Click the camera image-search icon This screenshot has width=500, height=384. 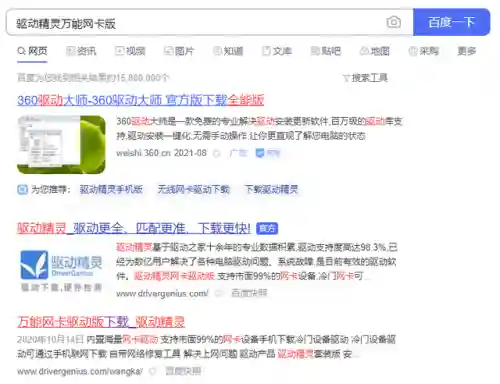pos(394,22)
